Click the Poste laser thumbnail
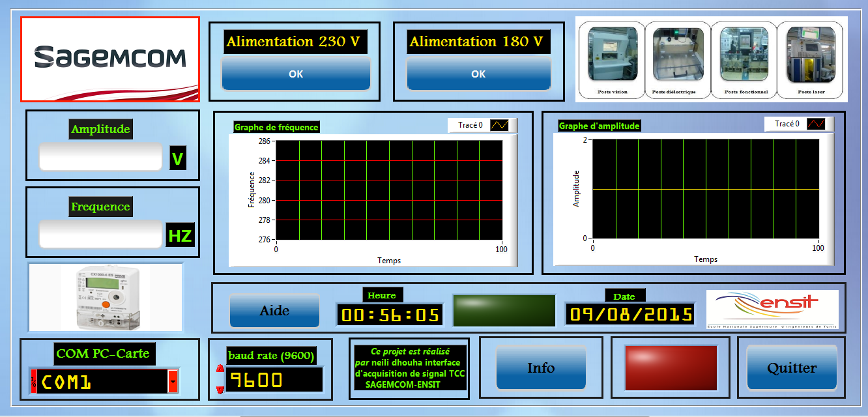The height and width of the screenshot is (417, 868). 811,55
